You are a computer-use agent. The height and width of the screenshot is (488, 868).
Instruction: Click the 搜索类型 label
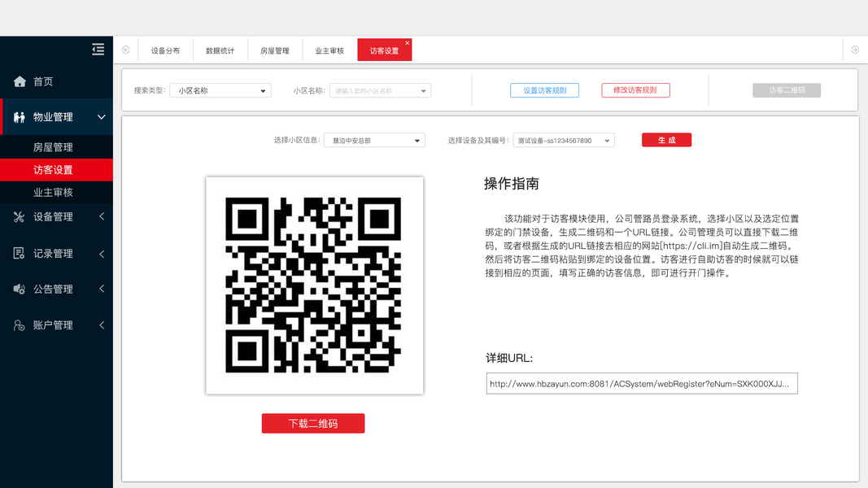pyautogui.click(x=150, y=90)
